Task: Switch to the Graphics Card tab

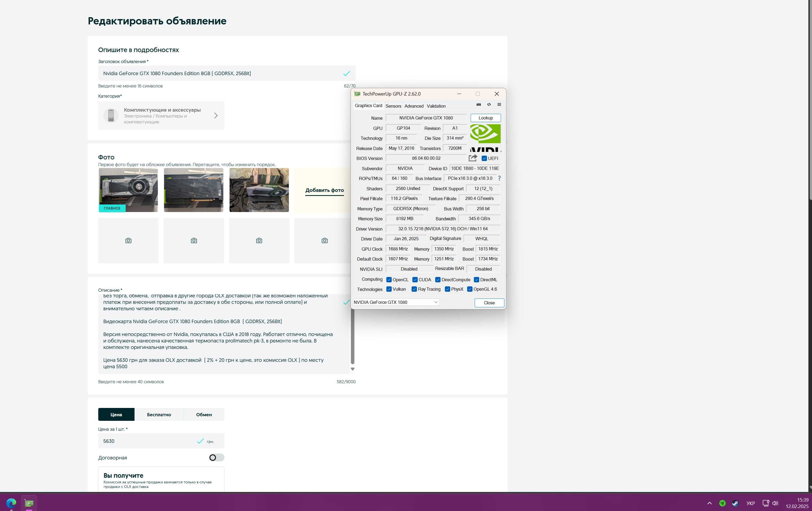Action: [368, 106]
